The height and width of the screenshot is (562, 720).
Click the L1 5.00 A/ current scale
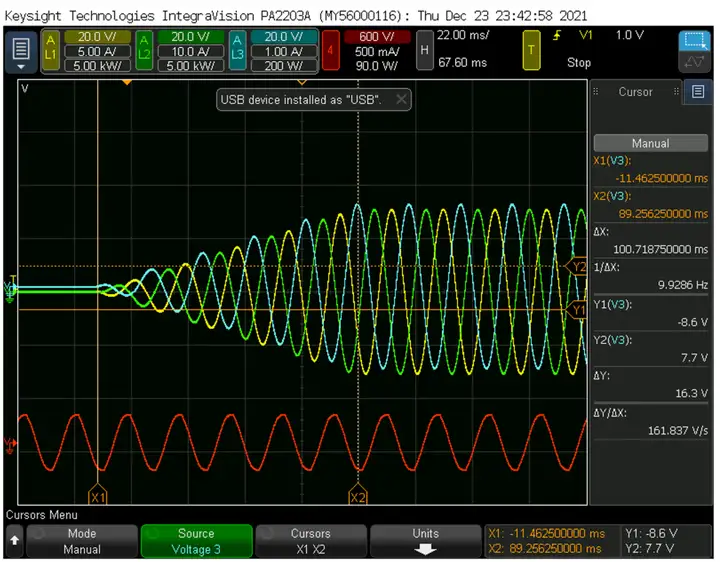click(x=97, y=51)
